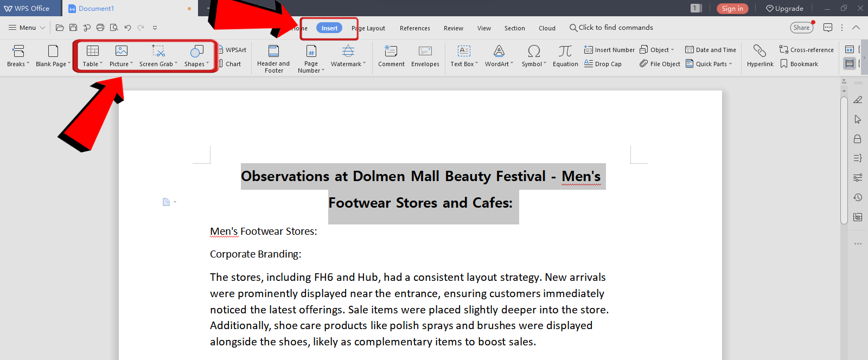This screenshot has width=868, height=360.
Task: Click the Share button
Action: pyautogui.click(x=801, y=28)
